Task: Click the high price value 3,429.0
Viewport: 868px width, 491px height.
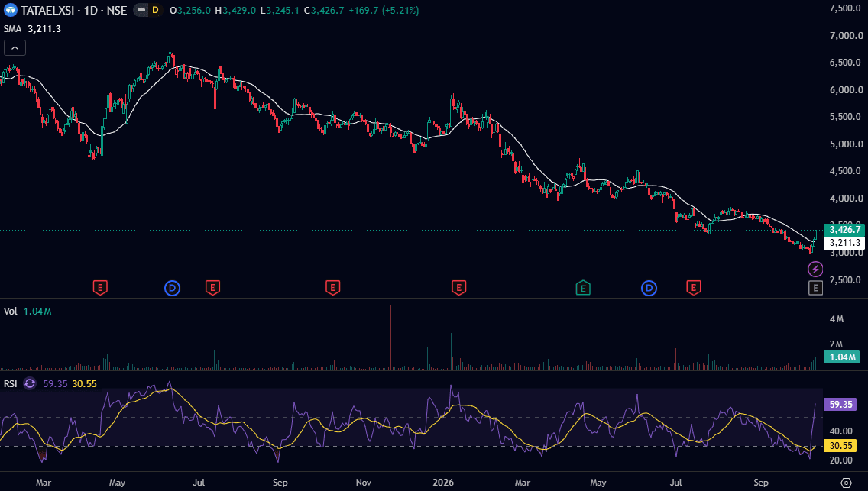Action: [239, 11]
